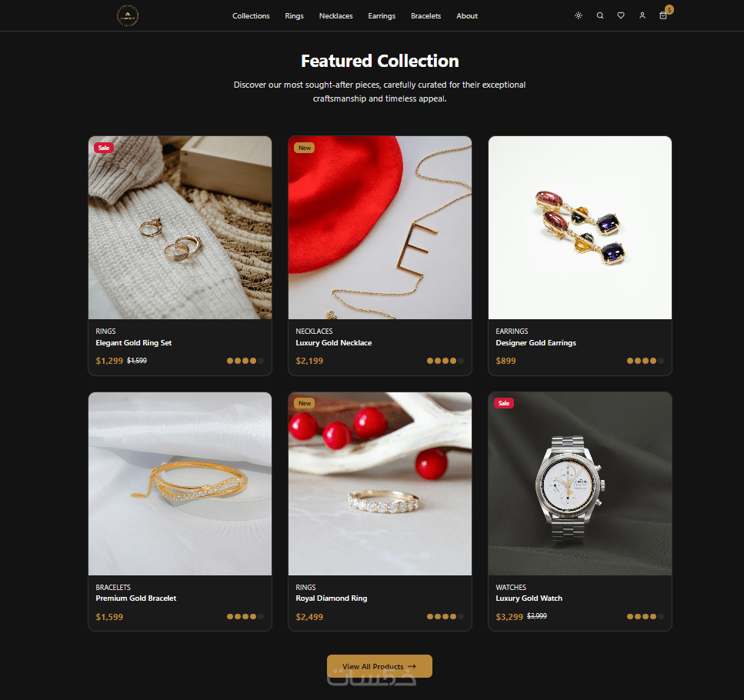Click the Royal Diamond Ring title
The image size is (744, 700).
331,598
